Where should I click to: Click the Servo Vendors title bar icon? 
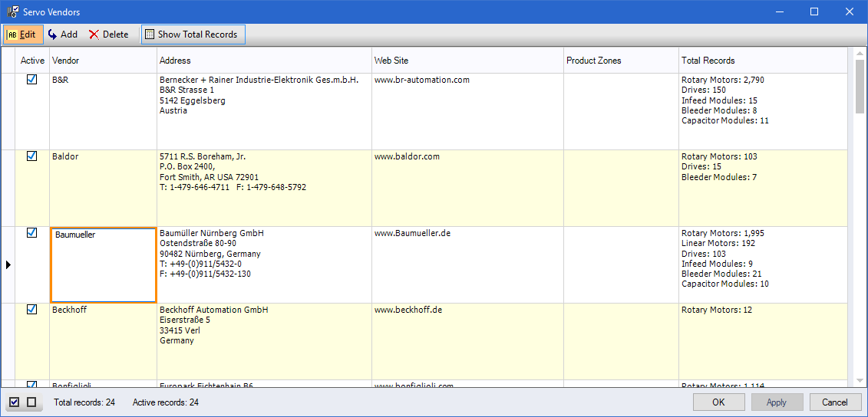tap(12, 11)
